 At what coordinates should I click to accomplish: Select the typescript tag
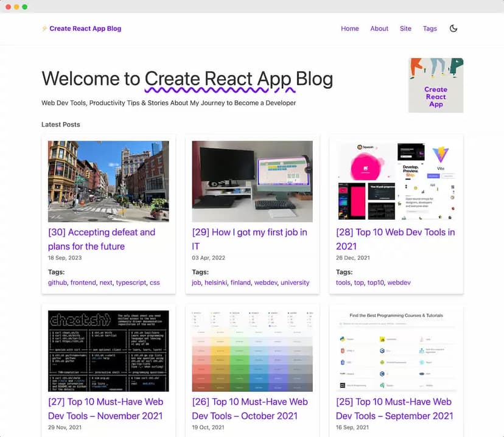pyautogui.click(x=131, y=282)
